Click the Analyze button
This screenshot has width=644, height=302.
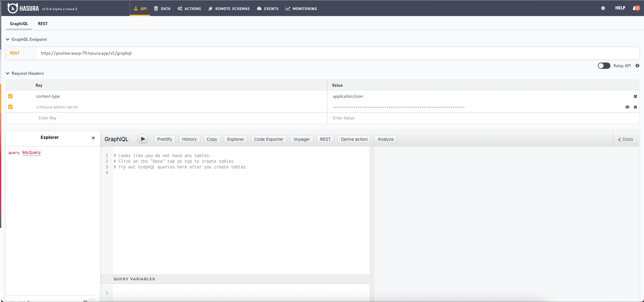(385, 139)
